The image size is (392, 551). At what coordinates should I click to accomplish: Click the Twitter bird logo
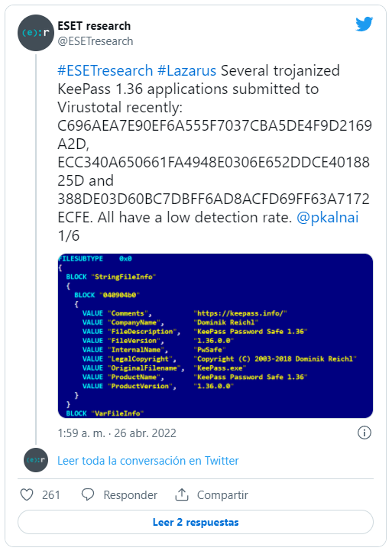point(364,24)
